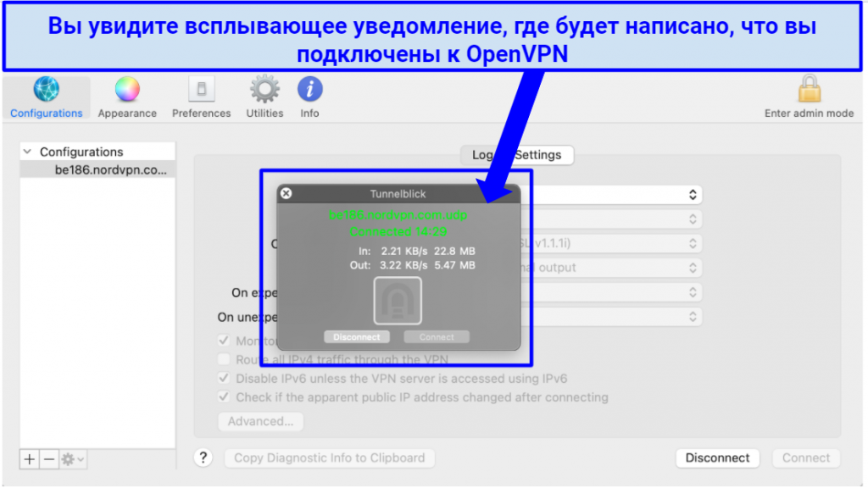
Task: Click Copy Diagnostic Info to Clipboard
Action: (x=330, y=458)
